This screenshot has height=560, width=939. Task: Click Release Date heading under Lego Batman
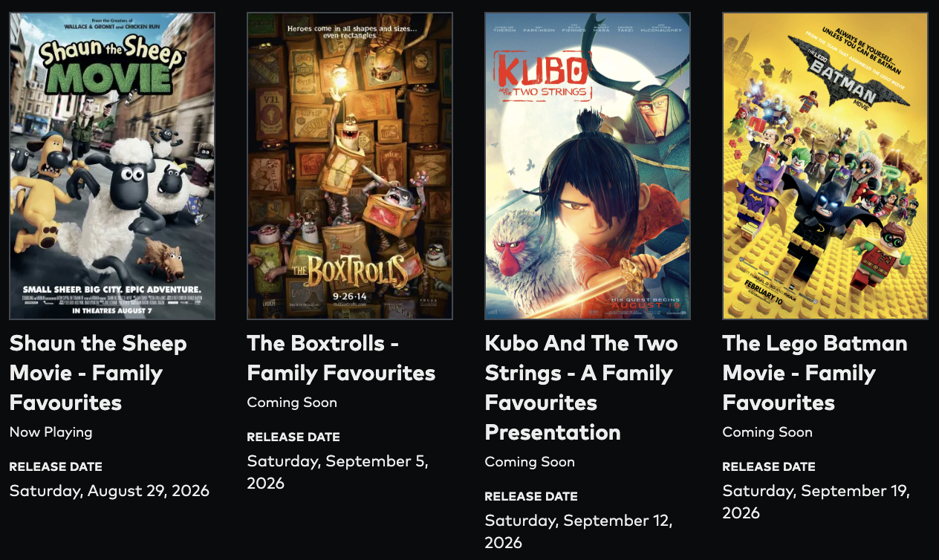pos(769,467)
